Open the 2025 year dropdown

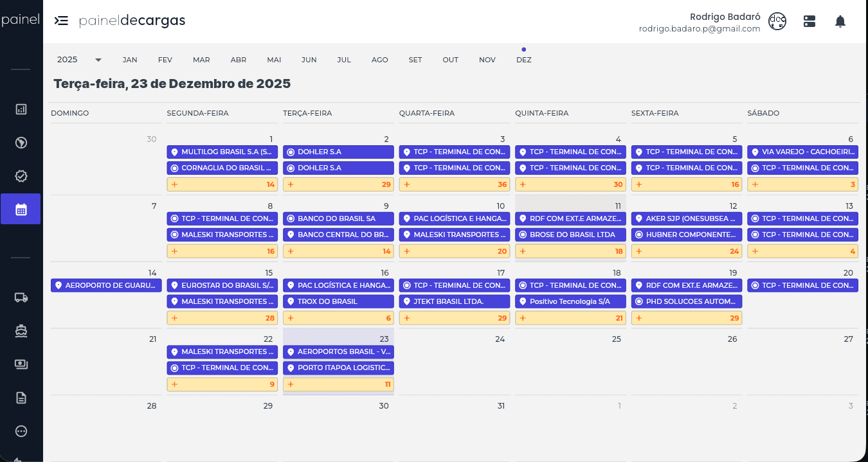pos(79,60)
